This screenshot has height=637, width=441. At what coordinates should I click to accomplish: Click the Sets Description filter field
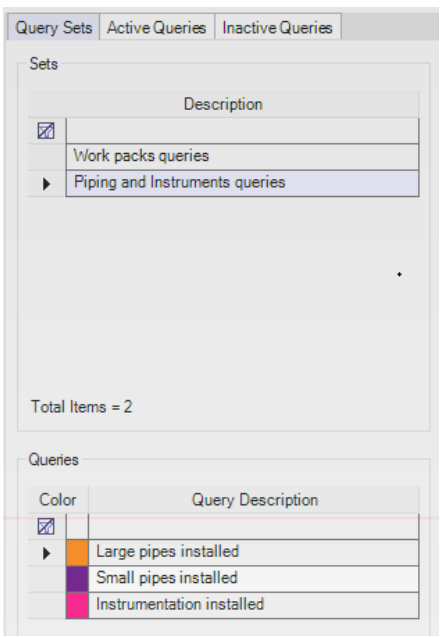coord(242,131)
